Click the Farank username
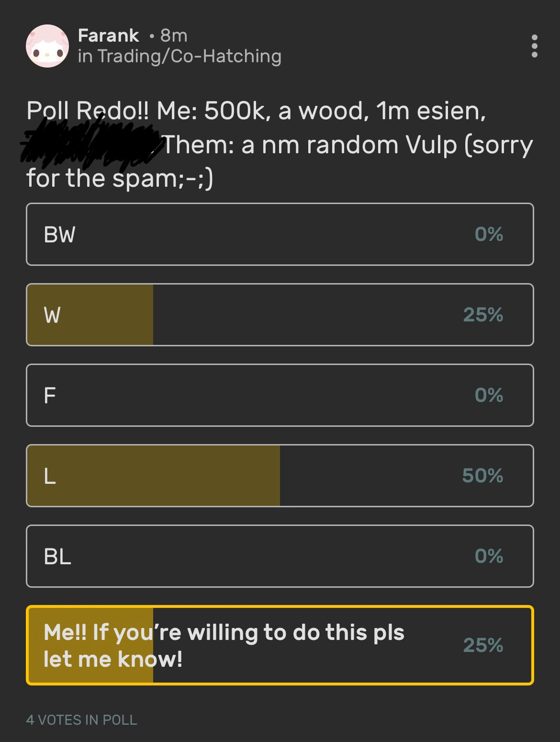Image resolution: width=560 pixels, height=742 pixels. coord(109,35)
